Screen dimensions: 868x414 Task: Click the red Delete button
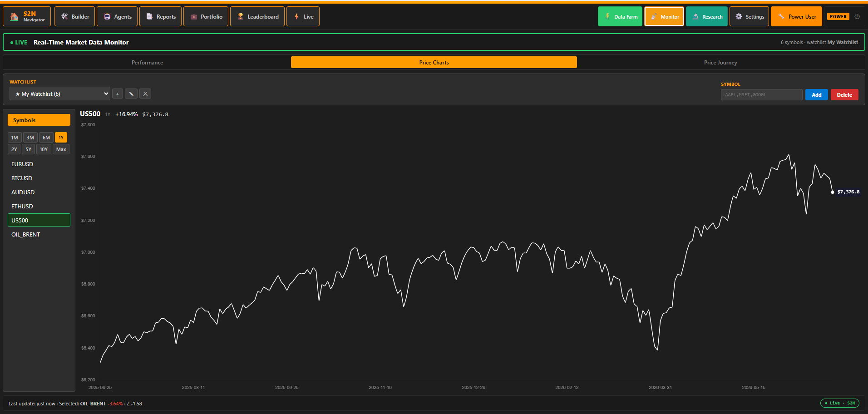pos(844,94)
